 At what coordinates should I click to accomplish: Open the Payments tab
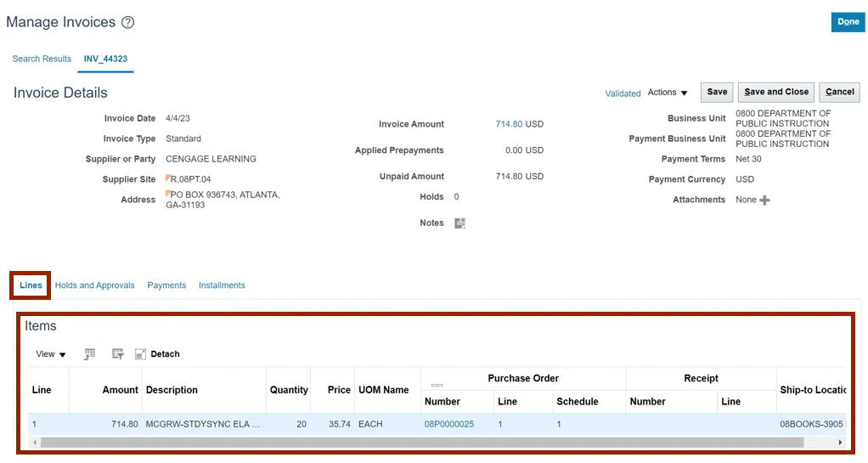pyautogui.click(x=166, y=285)
